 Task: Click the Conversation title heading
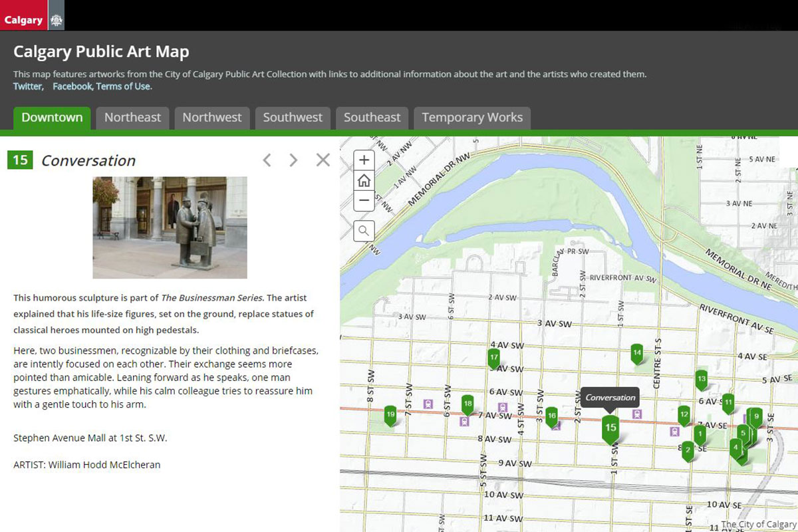(88, 160)
